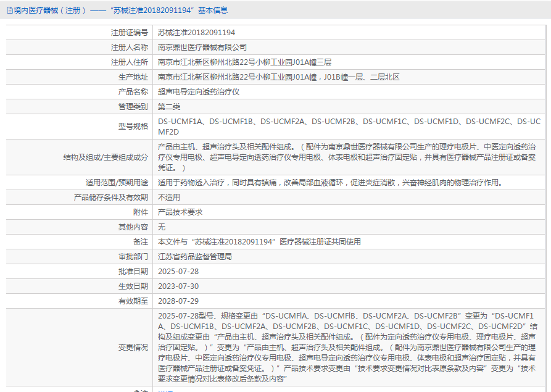Select the 批准日期 label
The image size is (551, 392).
point(133,271)
